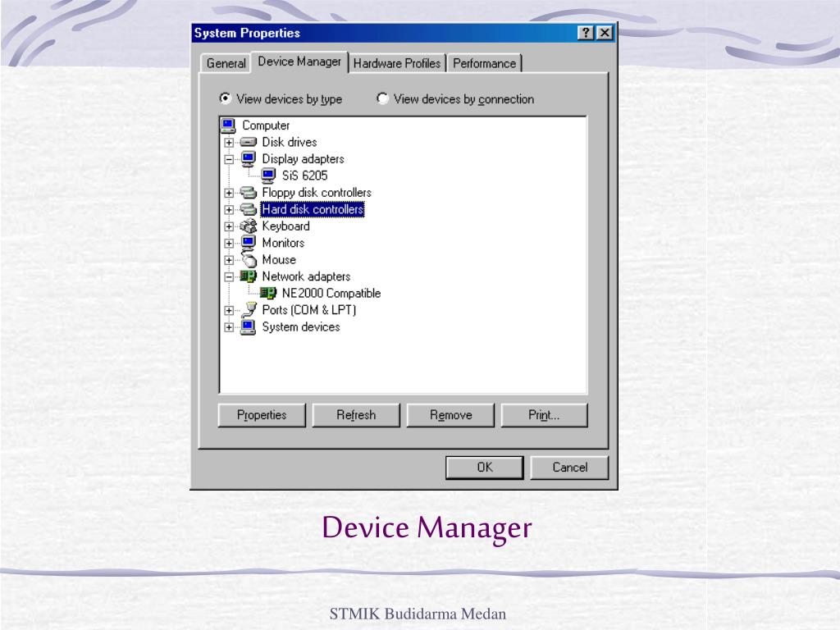Select the Network adapters label
This screenshot has width=840, height=630.
307,276
